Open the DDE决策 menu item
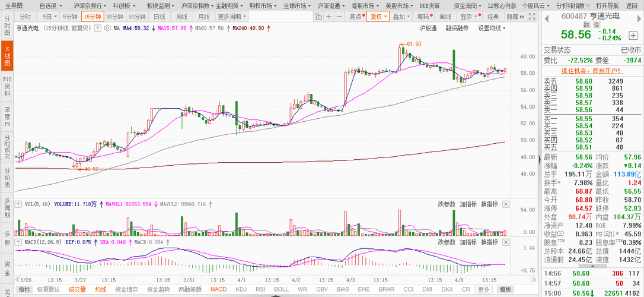This screenshot has width=644, height=297. point(429,6)
